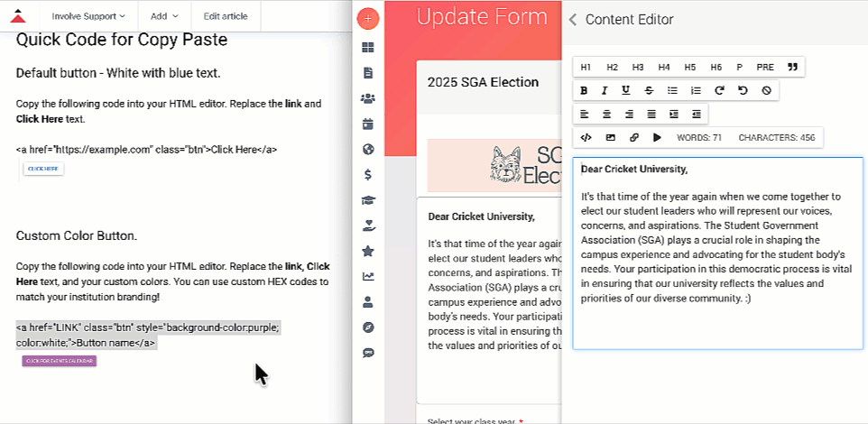The width and height of the screenshot is (868, 424).
Task: Click the highlighted purple button HTML code snippet
Action: pyautogui.click(x=148, y=336)
